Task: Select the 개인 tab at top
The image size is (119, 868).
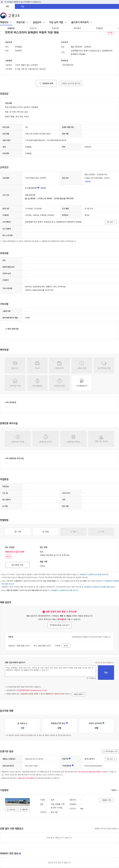Action: 7,6
